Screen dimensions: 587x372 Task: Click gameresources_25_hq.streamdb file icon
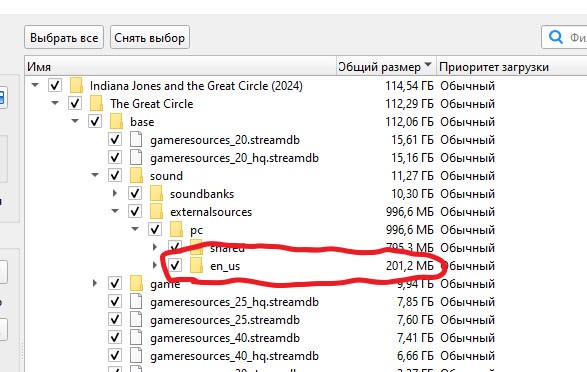pos(136,301)
